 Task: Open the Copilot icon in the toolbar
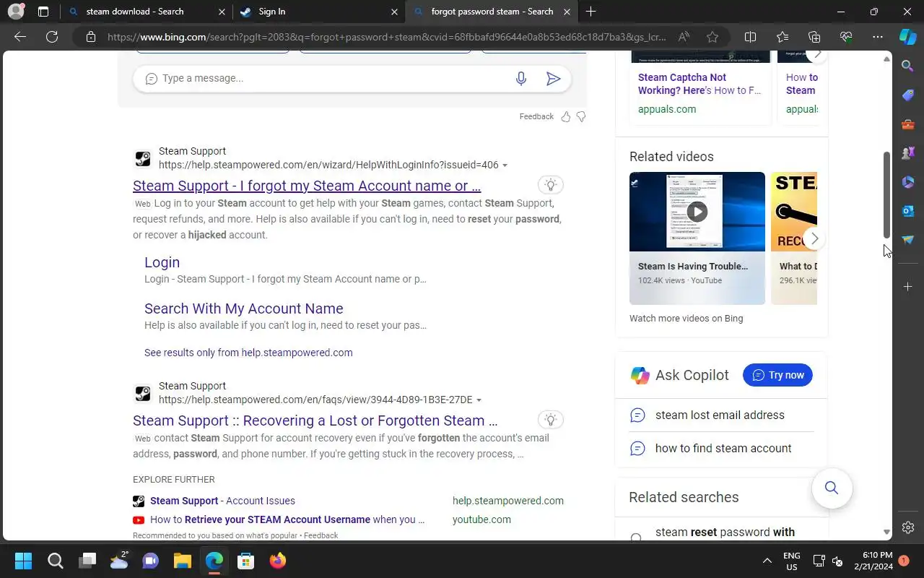(908, 37)
